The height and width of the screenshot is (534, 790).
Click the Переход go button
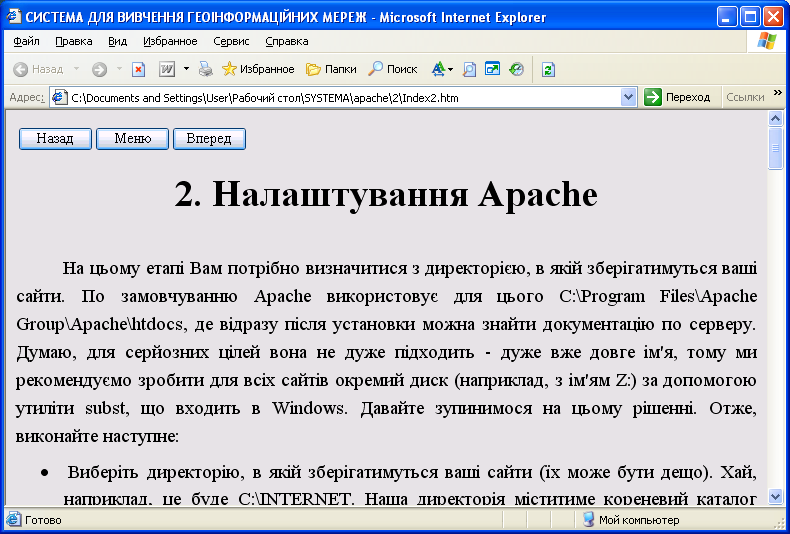[x=678, y=97]
